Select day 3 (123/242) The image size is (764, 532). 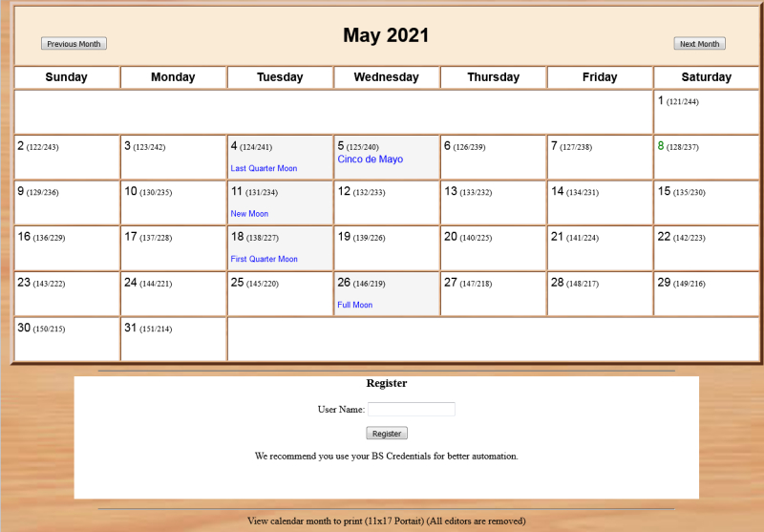174,158
